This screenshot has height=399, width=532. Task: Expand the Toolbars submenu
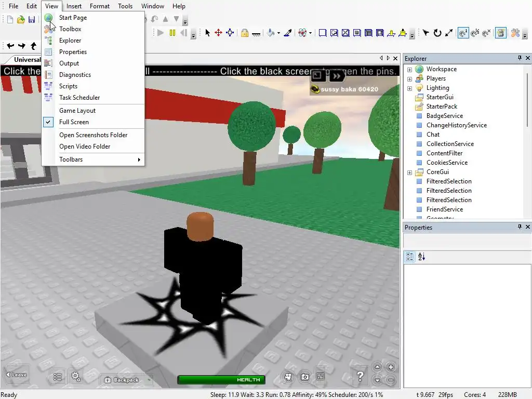point(94,159)
